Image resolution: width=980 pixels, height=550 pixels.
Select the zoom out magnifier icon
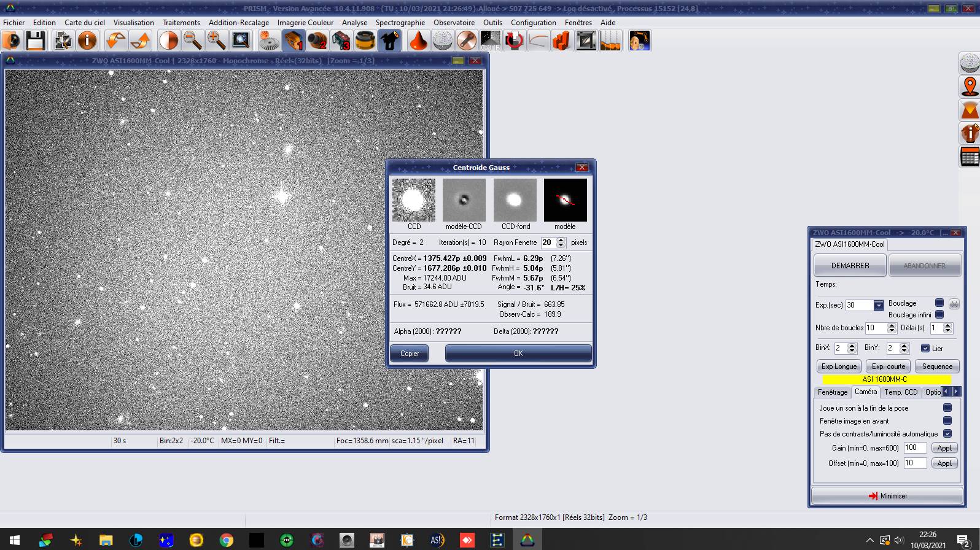193,41
